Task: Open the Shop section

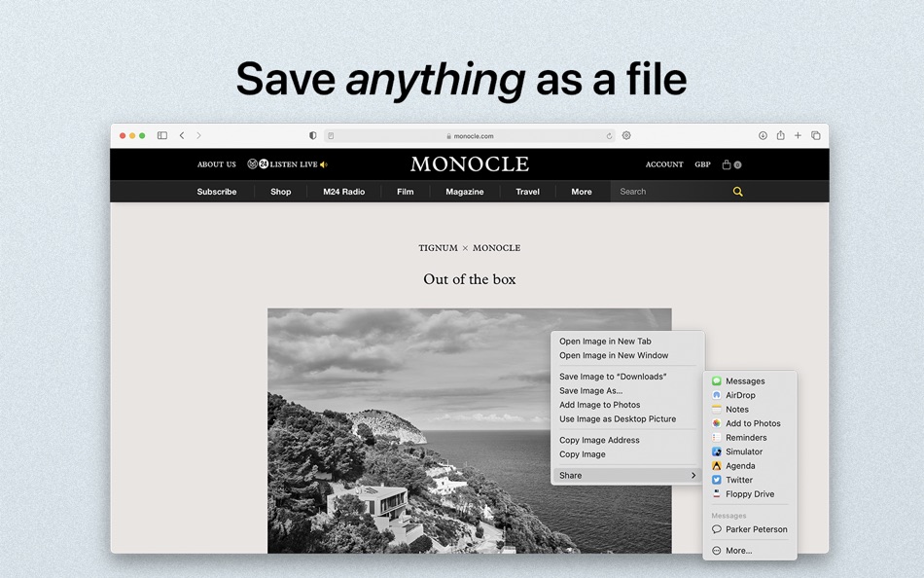Action: click(280, 192)
